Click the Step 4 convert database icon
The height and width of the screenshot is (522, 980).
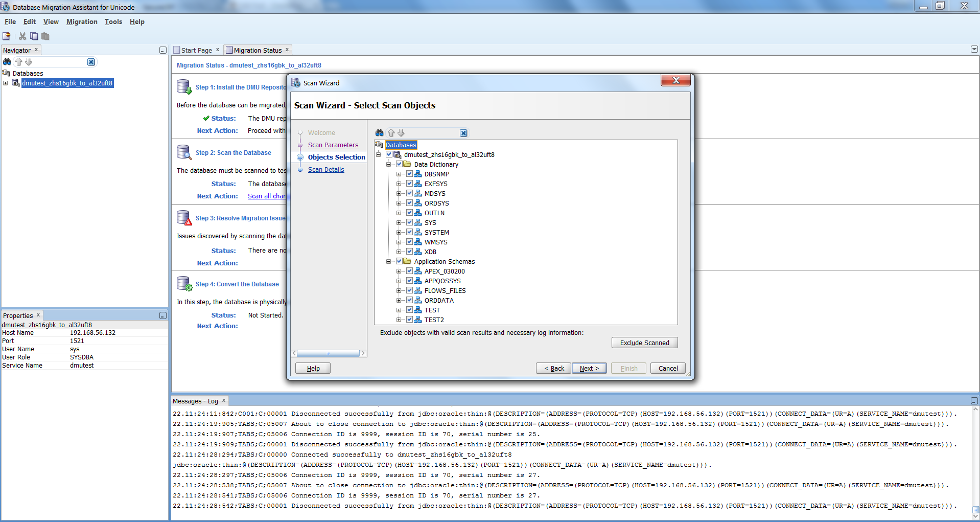[184, 284]
